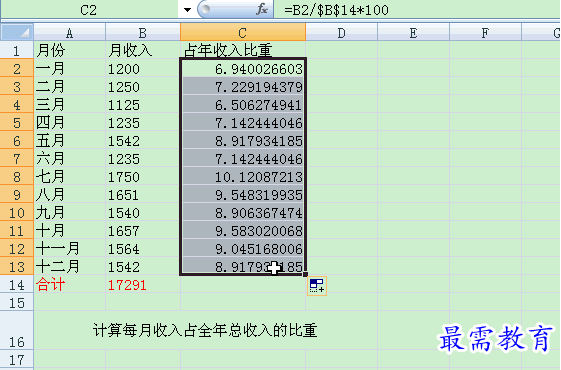Select column C header
This screenshot has height=370, width=561.
[x=243, y=33]
